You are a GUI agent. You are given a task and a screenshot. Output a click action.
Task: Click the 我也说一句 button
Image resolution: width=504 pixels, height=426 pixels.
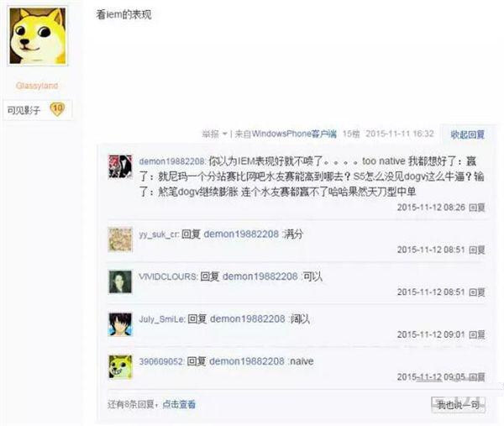[x=458, y=405]
